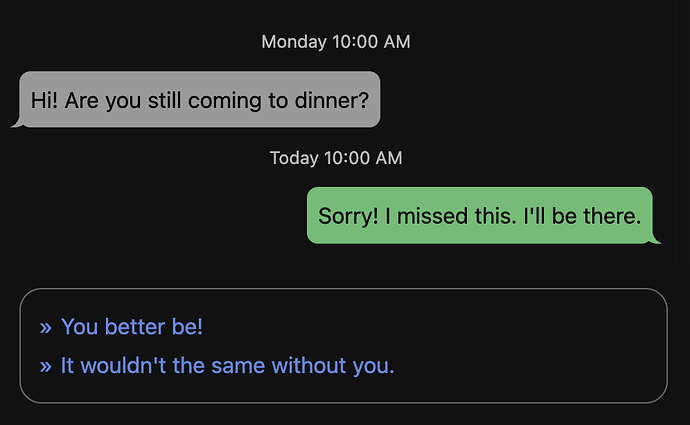Choose the "You better be!" suggested reply

coord(132,327)
